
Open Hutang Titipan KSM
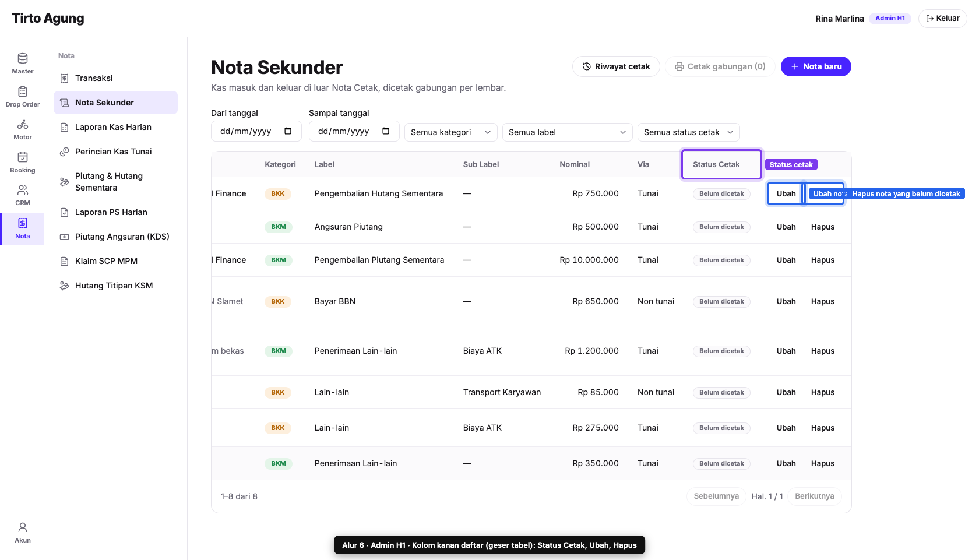point(115,286)
